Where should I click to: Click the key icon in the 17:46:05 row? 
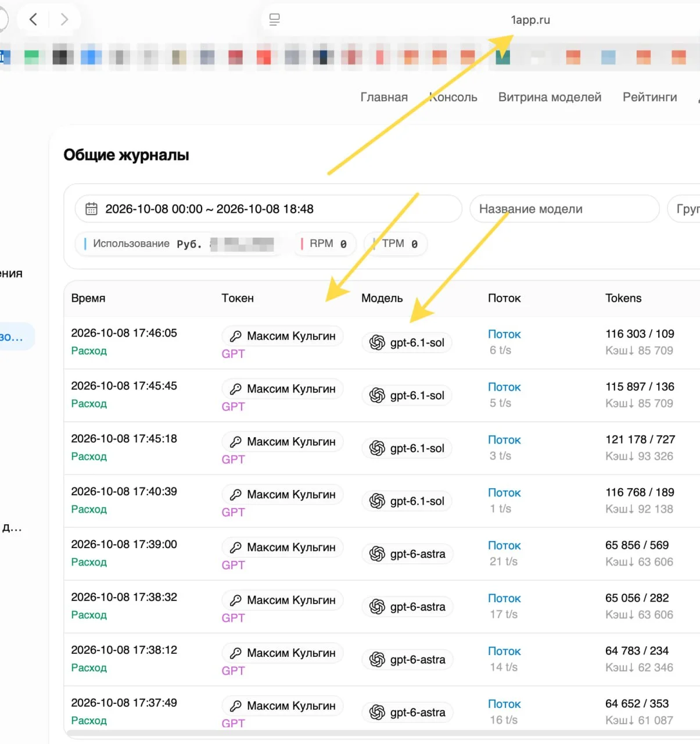click(235, 336)
